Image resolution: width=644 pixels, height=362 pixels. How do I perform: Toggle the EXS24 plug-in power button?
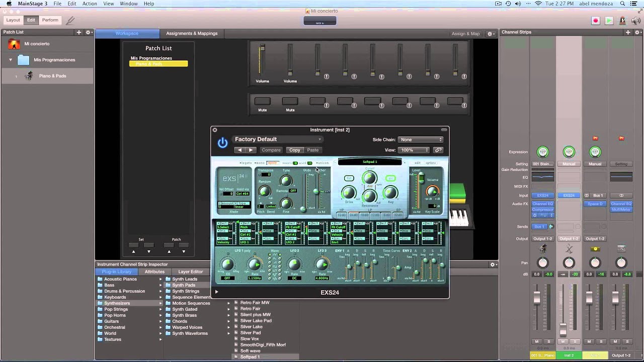(x=222, y=143)
